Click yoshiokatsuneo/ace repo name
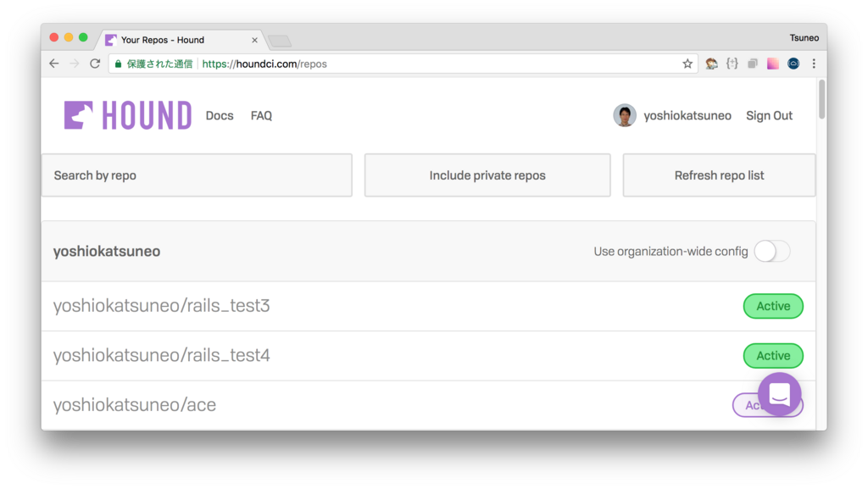868x489 pixels. coord(135,405)
